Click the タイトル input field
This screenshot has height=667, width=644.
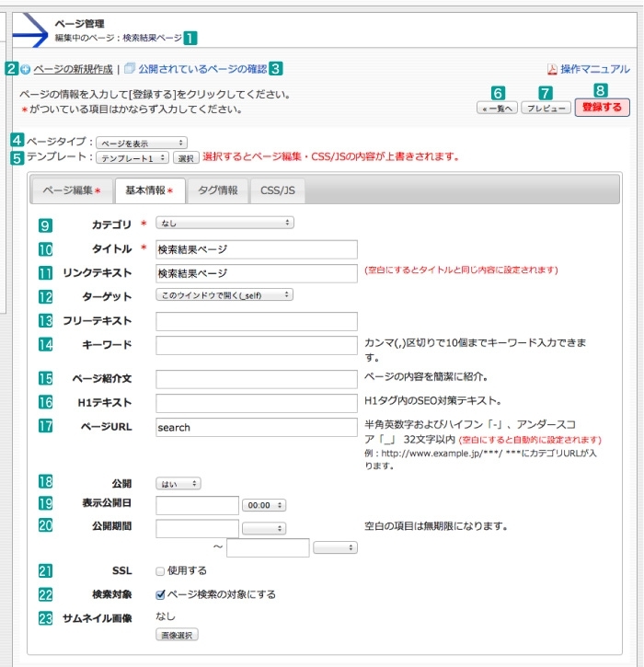[257, 249]
